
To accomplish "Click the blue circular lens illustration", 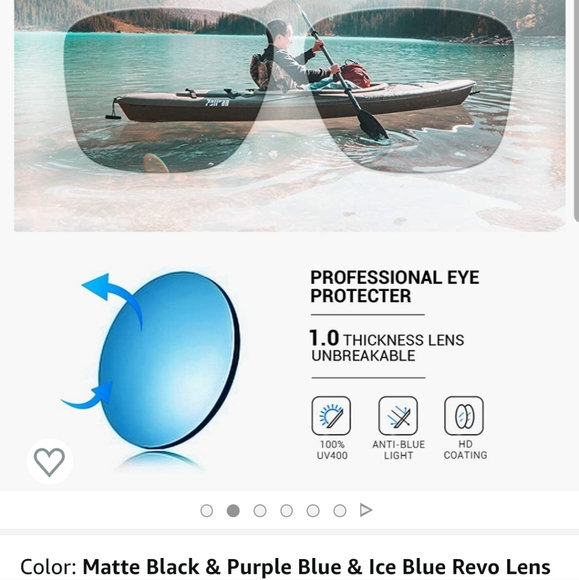I will click(x=169, y=360).
